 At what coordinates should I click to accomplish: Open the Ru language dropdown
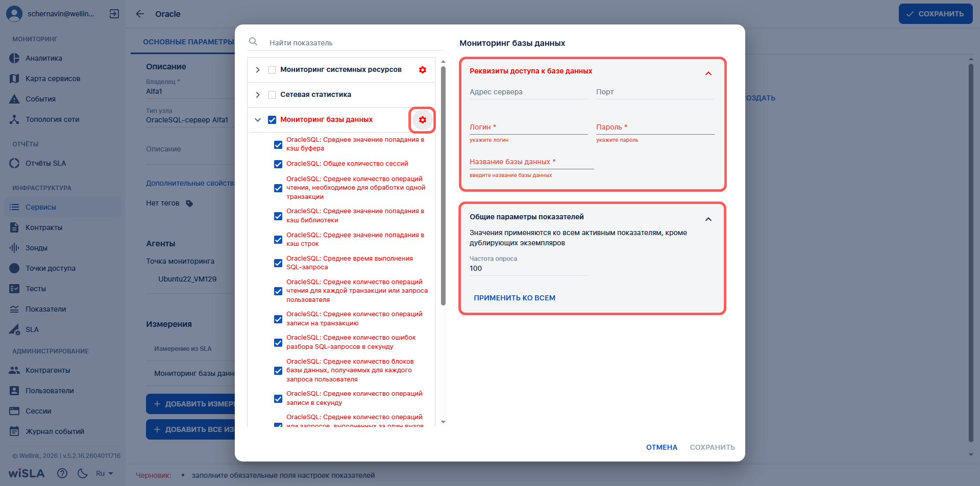105,473
